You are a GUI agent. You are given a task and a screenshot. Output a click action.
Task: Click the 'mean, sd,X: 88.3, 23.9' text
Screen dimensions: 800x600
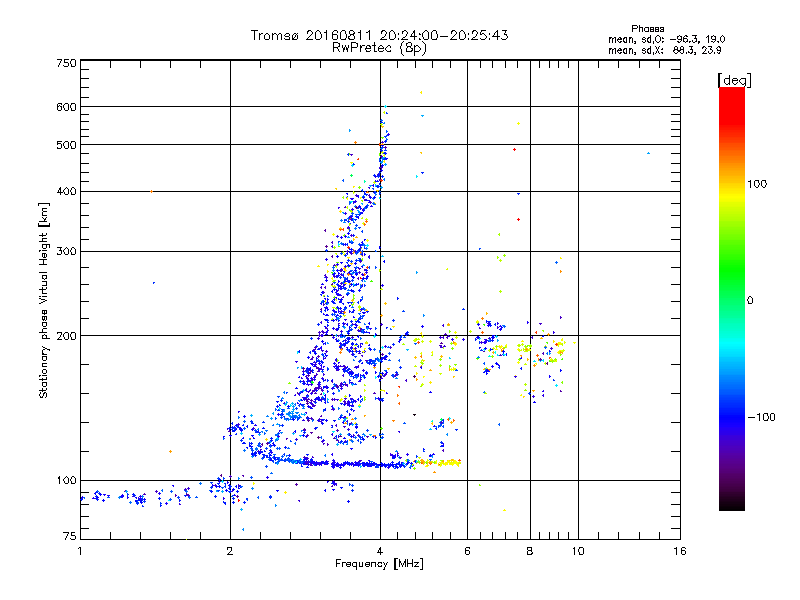(664, 50)
